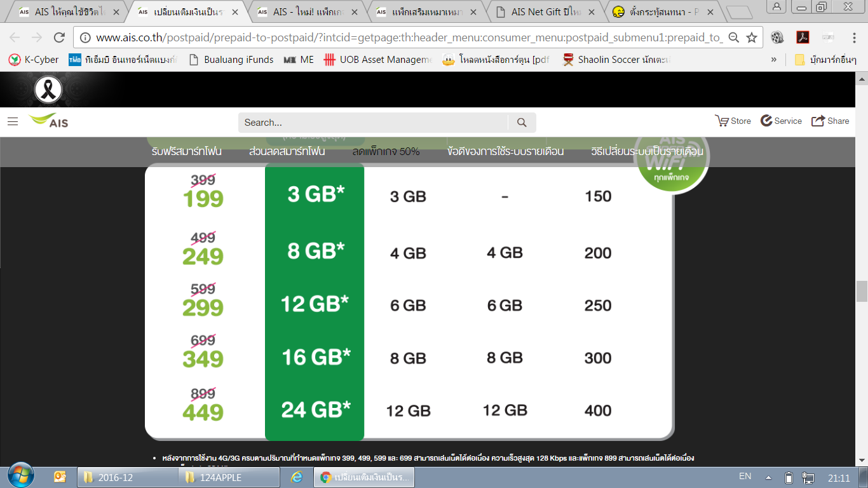The height and width of the screenshot is (488, 868).
Task: Click the black ribbon mourning icon
Action: tap(48, 90)
